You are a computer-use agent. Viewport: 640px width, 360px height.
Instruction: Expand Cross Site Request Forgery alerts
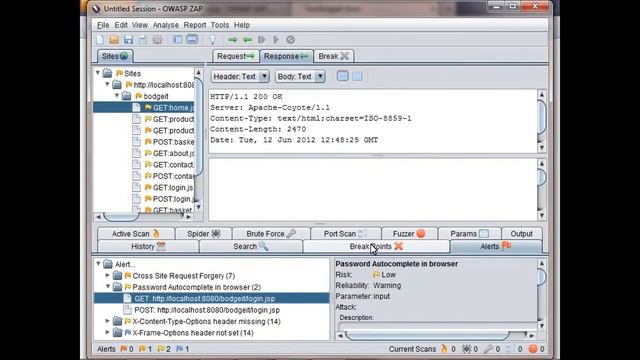click(x=108, y=276)
